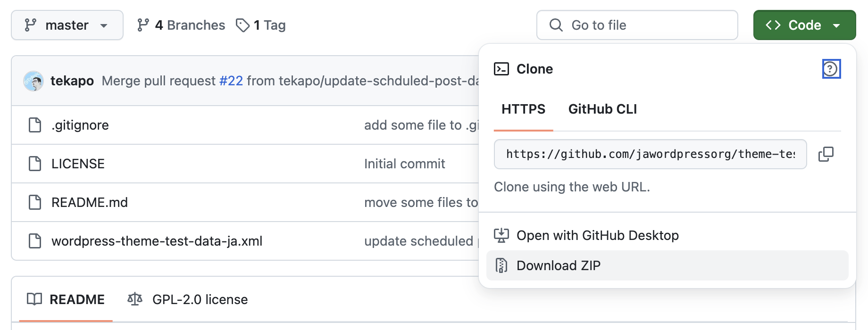
Task: Choose Download ZIP from the menu
Action: pyautogui.click(x=558, y=266)
